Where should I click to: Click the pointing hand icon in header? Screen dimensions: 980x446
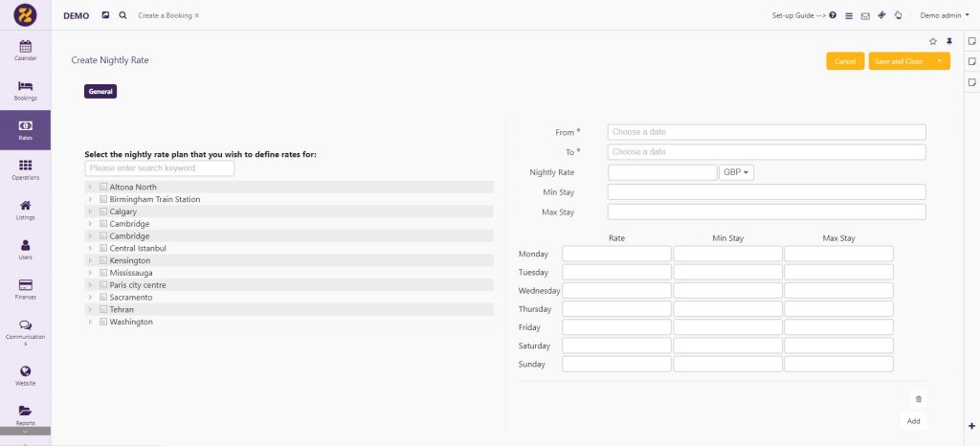pos(898,15)
